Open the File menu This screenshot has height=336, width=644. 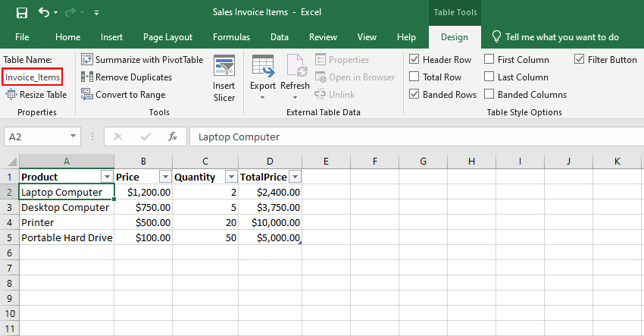coord(22,37)
